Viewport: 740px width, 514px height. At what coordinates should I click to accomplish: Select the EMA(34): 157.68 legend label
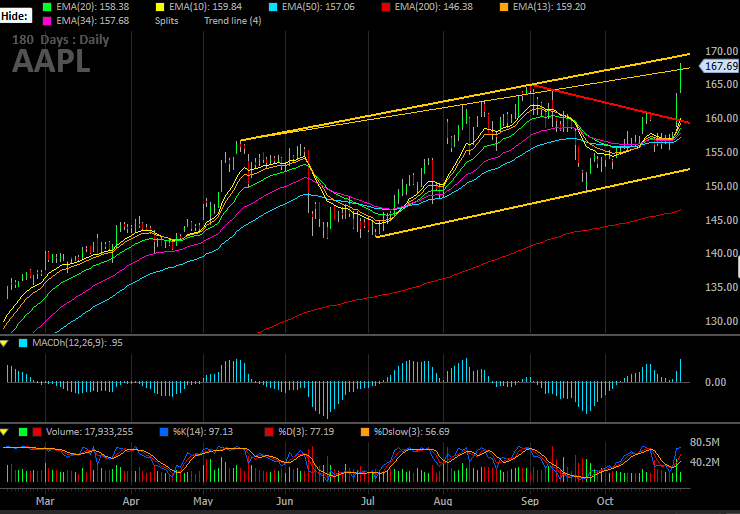[x=92, y=21]
